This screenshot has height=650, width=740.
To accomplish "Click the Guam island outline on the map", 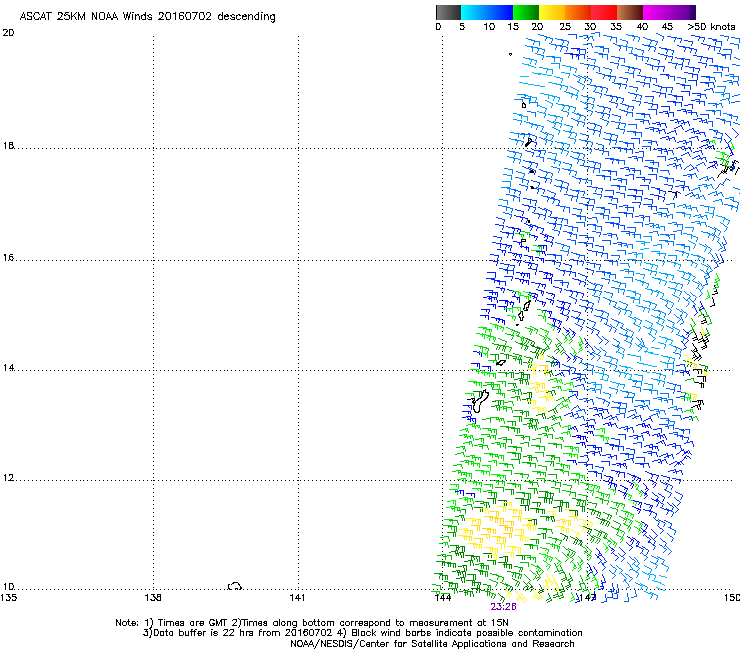I will coord(480,401).
